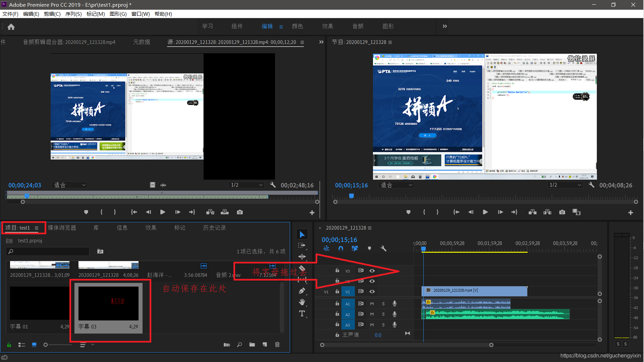Open Program monitor settings wrench
644x362 pixels.
coord(591,185)
